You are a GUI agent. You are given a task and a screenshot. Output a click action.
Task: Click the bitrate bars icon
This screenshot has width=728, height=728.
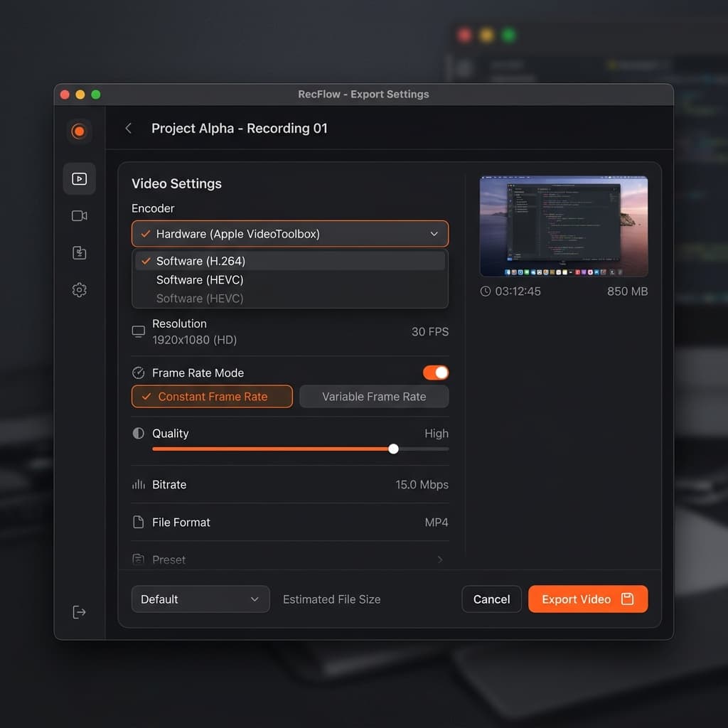(138, 484)
